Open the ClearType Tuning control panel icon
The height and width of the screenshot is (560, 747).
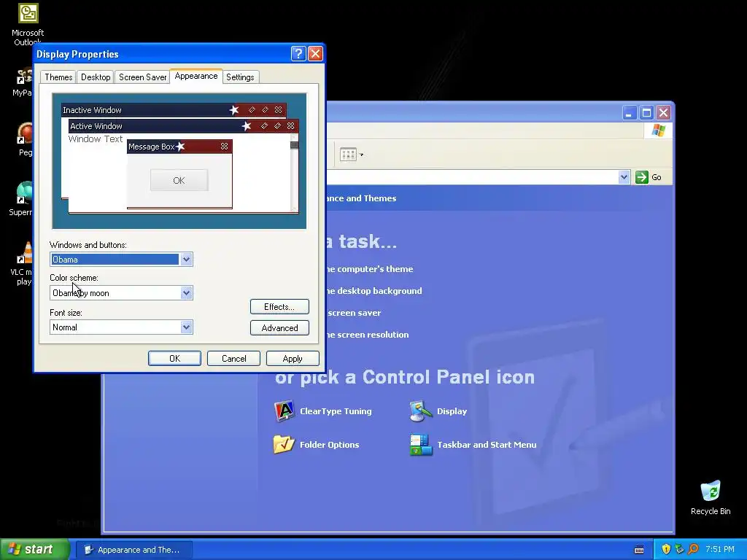click(x=285, y=411)
